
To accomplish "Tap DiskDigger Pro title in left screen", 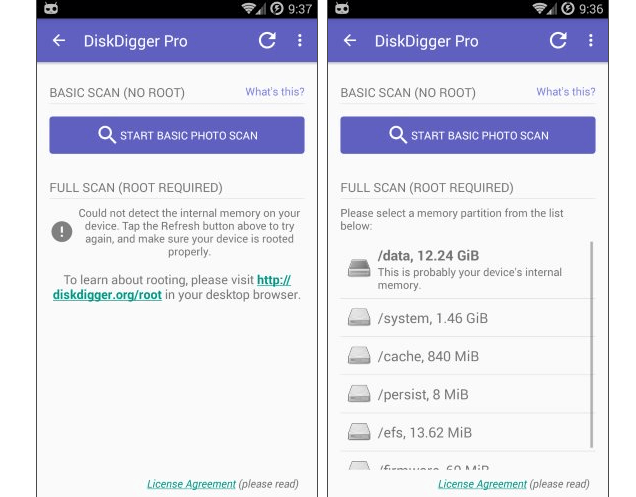I will 135,41.
